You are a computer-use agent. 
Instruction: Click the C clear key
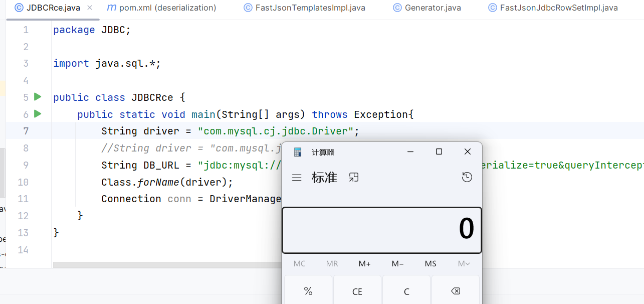[406, 291]
